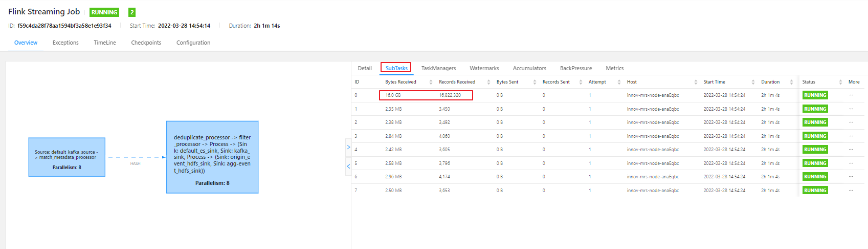This screenshot has height=249, width=868.
Task: Open the TaskManagers tab
Action: tap(439, 68)
